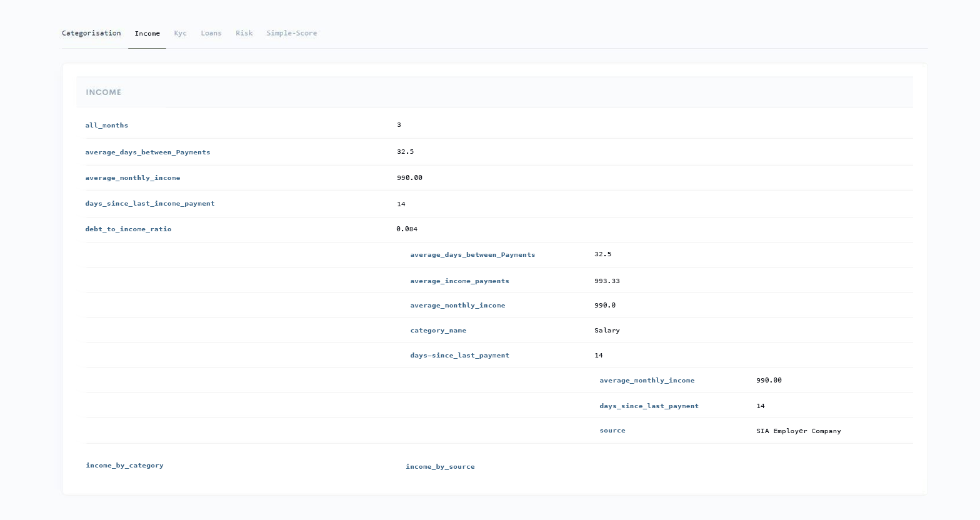
Task: Select the days_since_last_income_payment label
Action: [150, 204]
